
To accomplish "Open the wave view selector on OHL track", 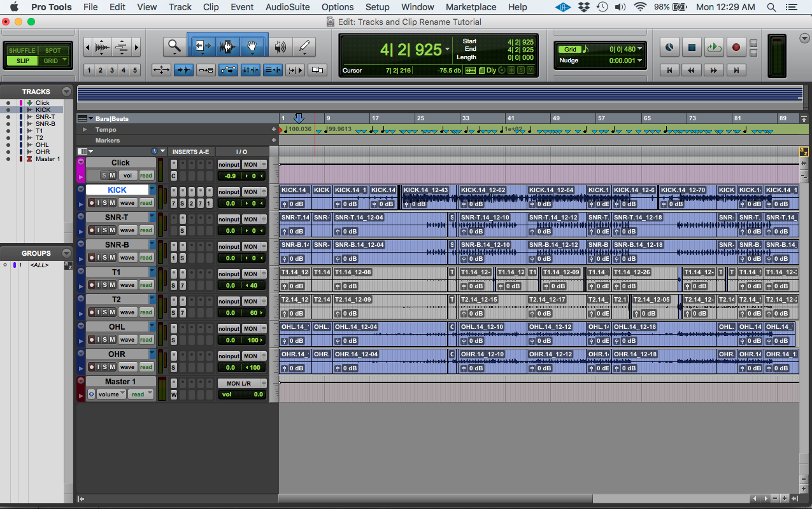I will tap(127, 339).
